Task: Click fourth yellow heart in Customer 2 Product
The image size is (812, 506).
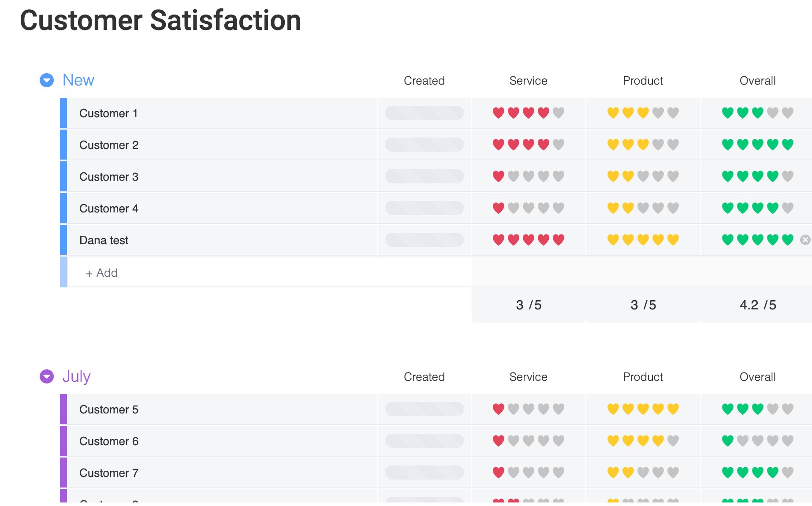Action: coord(658,145)
